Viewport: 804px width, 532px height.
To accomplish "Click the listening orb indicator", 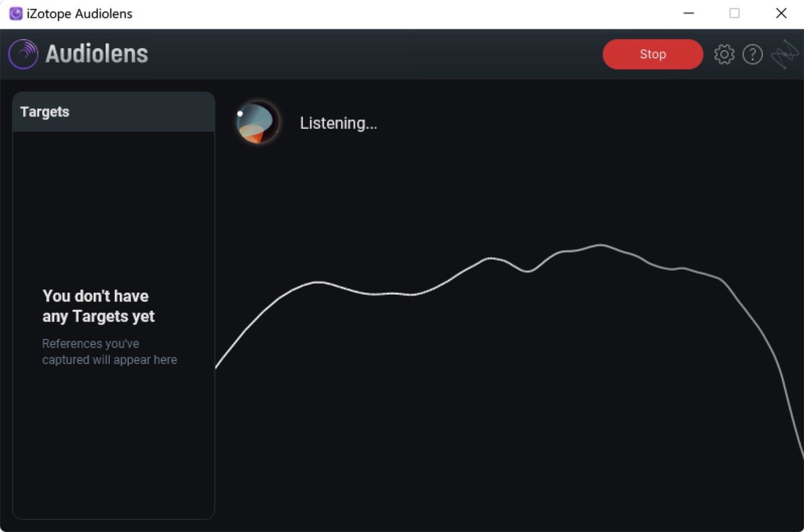I will (x=257, y=123).
